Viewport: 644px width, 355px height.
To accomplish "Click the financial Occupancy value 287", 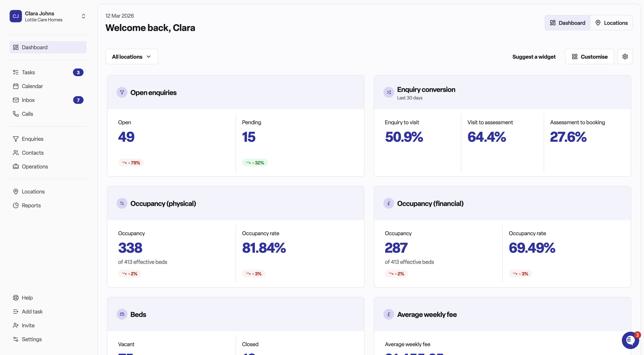I will pos(396,248).
